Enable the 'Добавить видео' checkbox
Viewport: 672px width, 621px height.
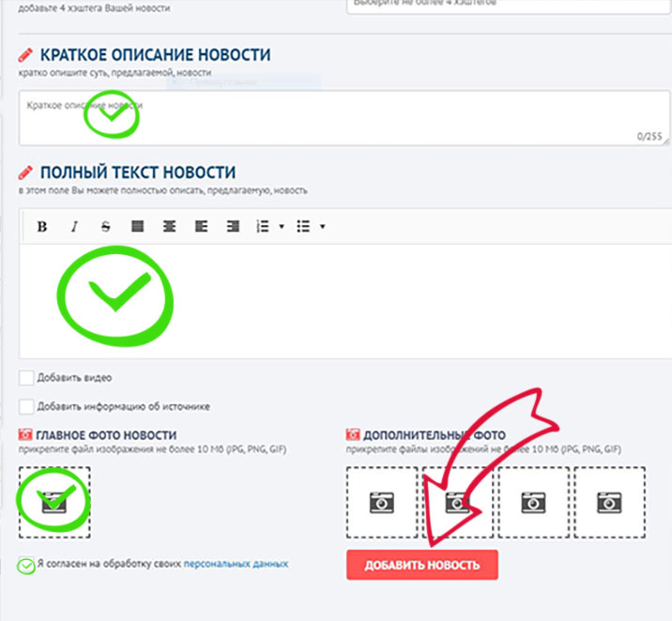click(26, 377)
